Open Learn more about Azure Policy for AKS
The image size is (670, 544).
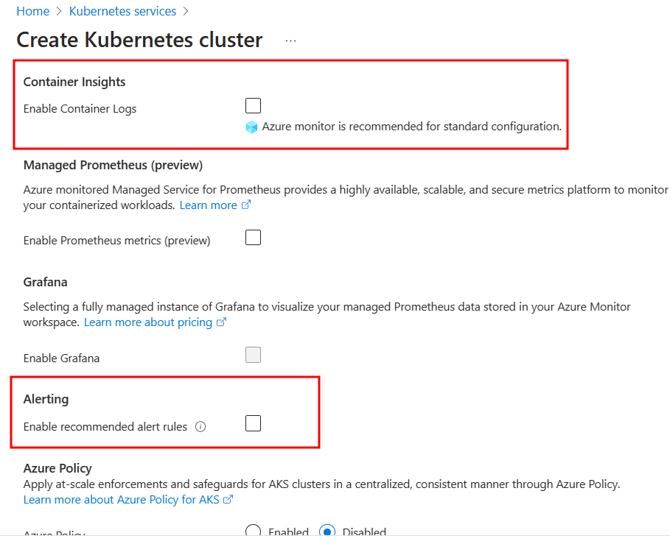[x=121, y=500]
